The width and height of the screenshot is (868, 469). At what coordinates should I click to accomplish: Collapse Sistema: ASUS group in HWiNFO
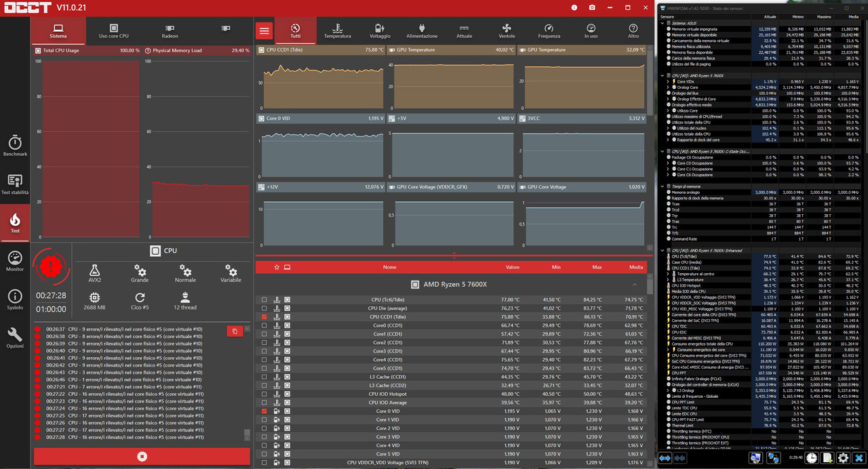[x=663, y=23]
